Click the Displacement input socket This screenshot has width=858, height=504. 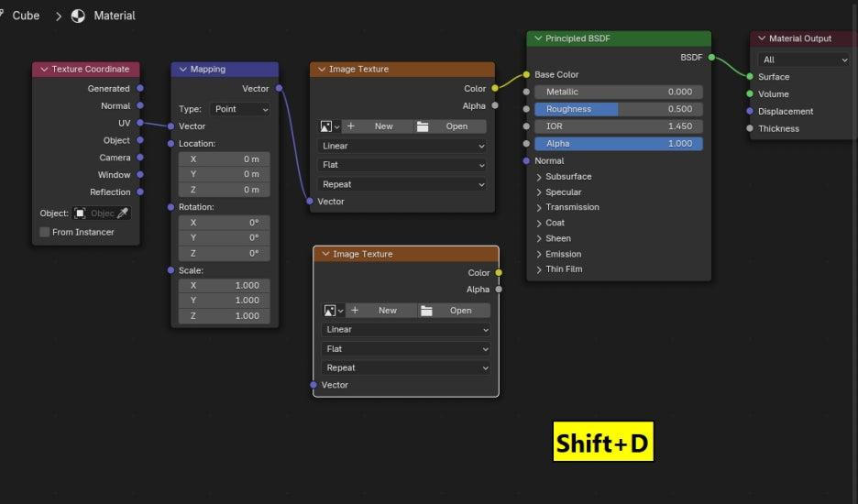(750, 111)
